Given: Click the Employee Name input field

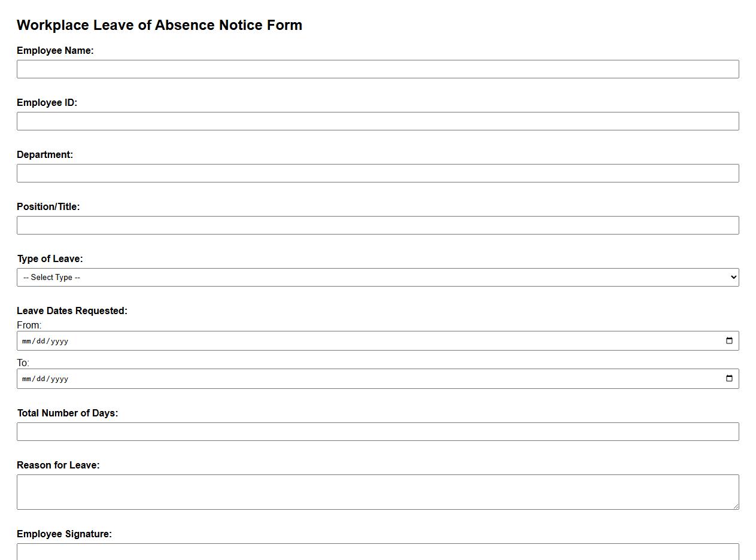Looking at the screenshot, I should (378, 69).
